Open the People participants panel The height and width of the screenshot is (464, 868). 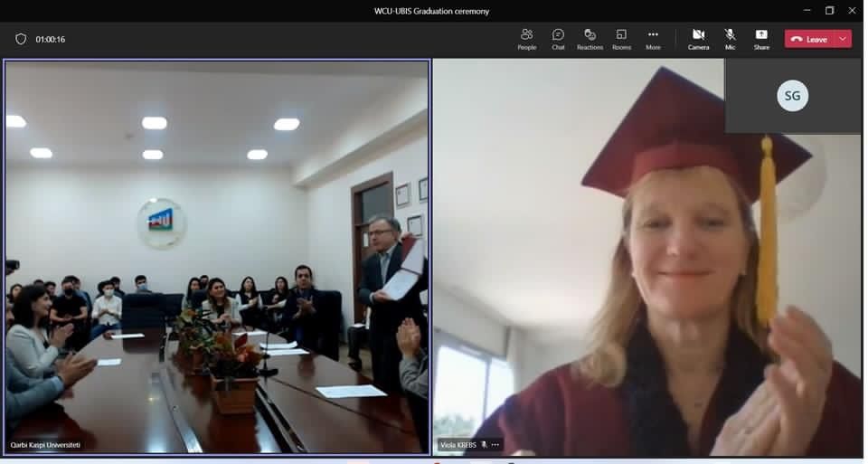(x=526, y=39)
